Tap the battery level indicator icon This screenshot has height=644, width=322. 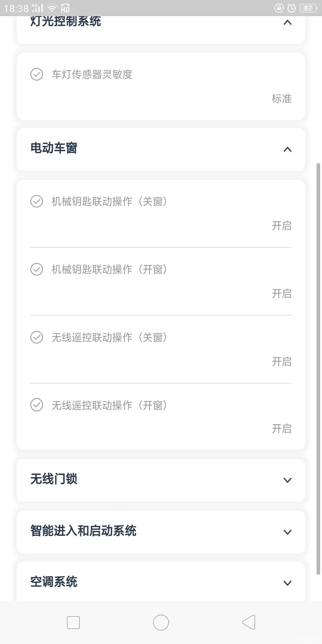click(x=307, y=8)
